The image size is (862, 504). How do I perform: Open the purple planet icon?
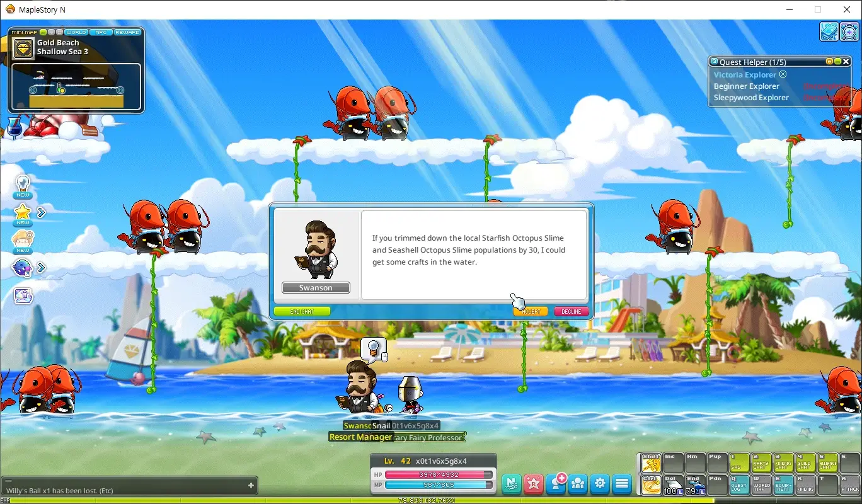click(x=23, y=268)
